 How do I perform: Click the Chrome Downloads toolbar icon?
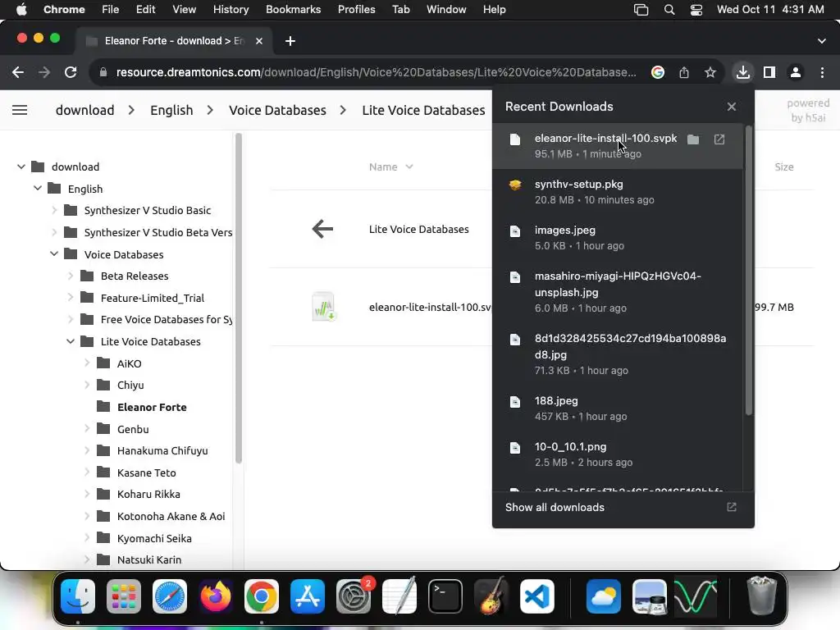(x=743, y=72)
